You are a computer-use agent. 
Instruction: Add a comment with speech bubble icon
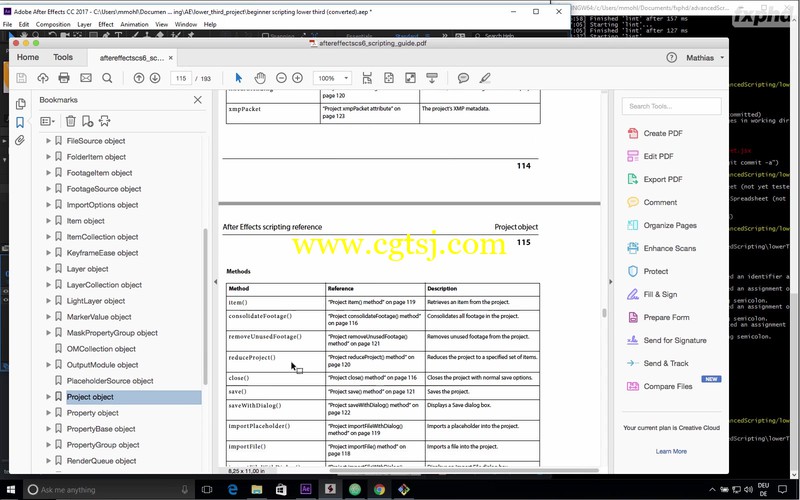[463, 78]
